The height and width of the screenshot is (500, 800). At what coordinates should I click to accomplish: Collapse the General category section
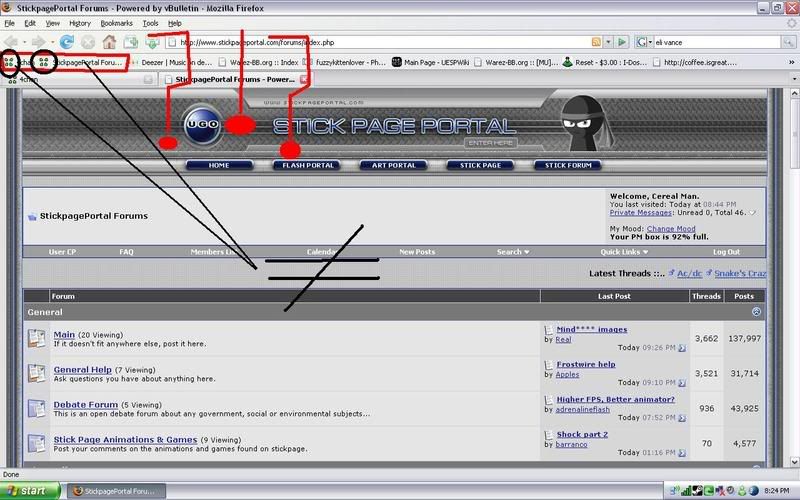[756, 312]
